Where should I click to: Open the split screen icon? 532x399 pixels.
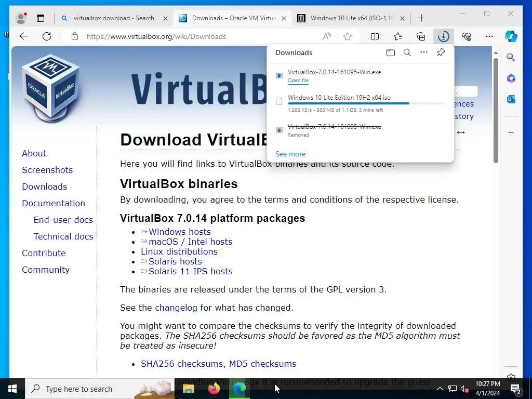point(375,36)
